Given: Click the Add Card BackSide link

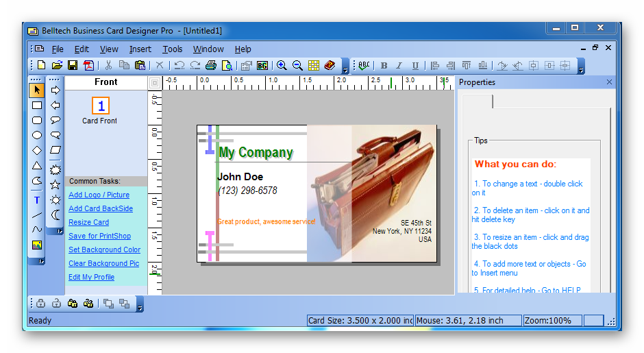Looking at the screenshot, I should tap(101, 208).
